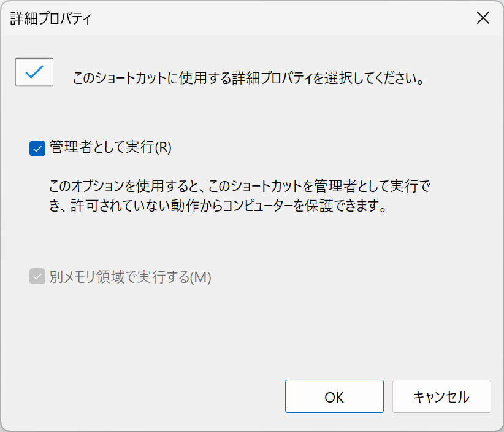Click the 別メモリ領域で実行する(M) label text

130,277
